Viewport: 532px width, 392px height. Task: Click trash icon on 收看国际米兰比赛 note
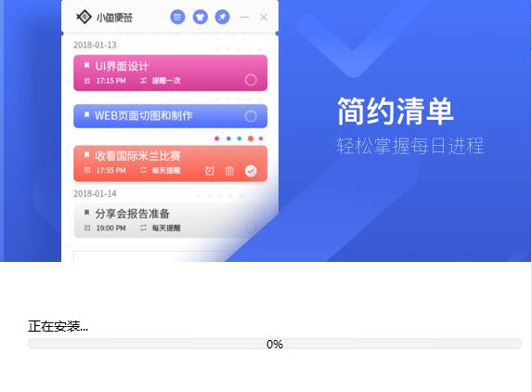pyautogui.click(x=229, y=171)
